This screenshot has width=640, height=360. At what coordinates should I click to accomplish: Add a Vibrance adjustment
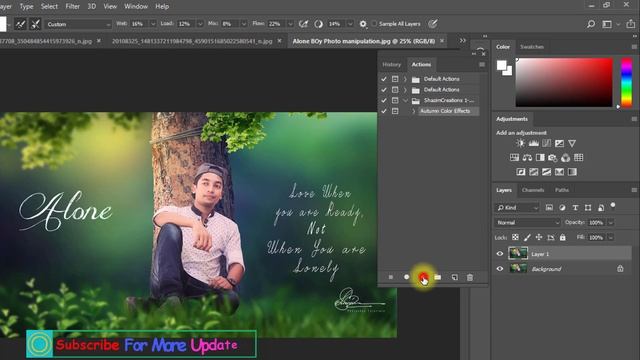(572, 143)
